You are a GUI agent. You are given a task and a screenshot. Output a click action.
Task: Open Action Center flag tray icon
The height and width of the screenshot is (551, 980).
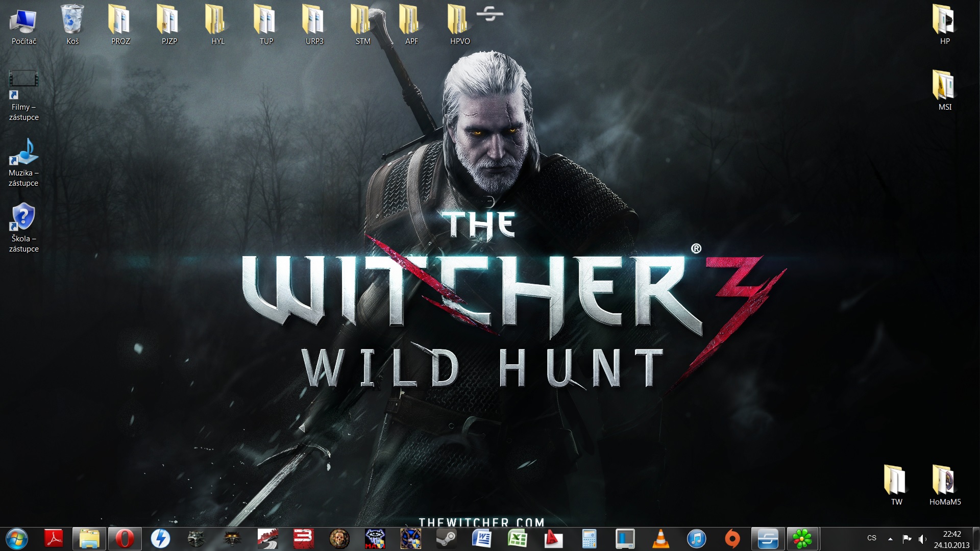coord(907,539)
